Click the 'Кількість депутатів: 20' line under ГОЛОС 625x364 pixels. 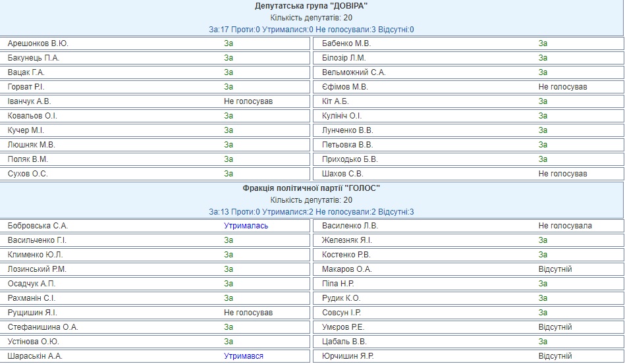[x=312, y=200]
